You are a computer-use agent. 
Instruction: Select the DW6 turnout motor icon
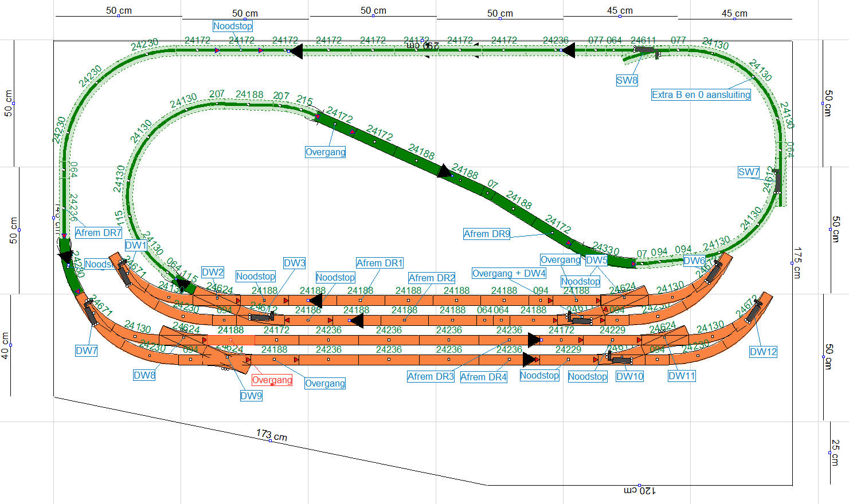(713, 272)
